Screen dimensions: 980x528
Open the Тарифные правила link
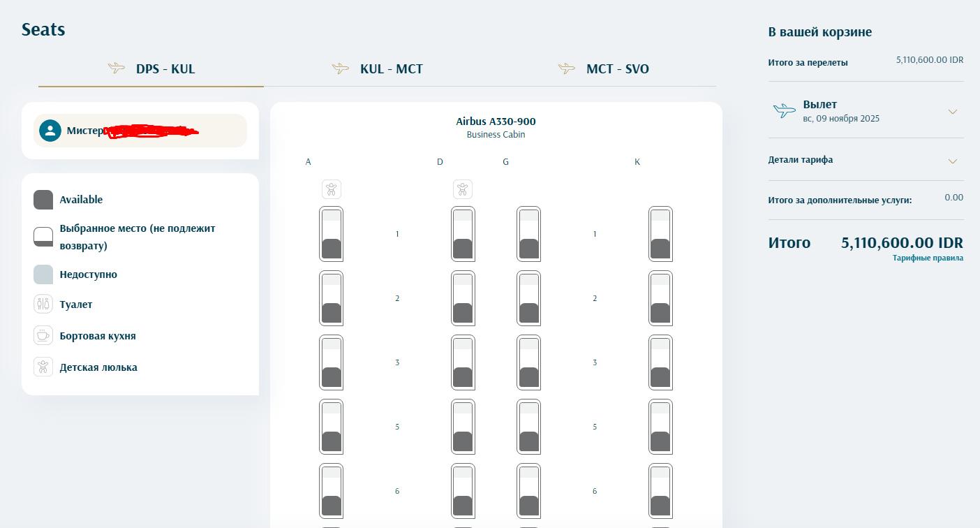coord(928,258)
